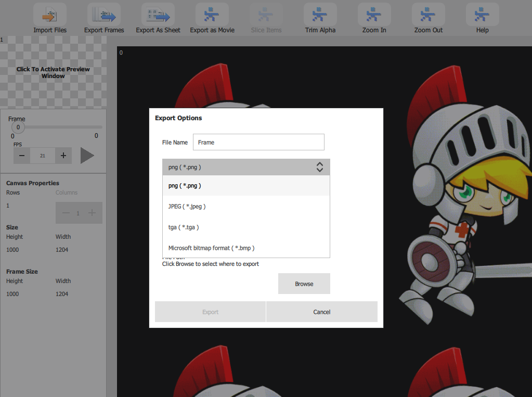The image size is (532, 397).
Task: Select png ( *.png ) from list
Action: tap(246, 185)
